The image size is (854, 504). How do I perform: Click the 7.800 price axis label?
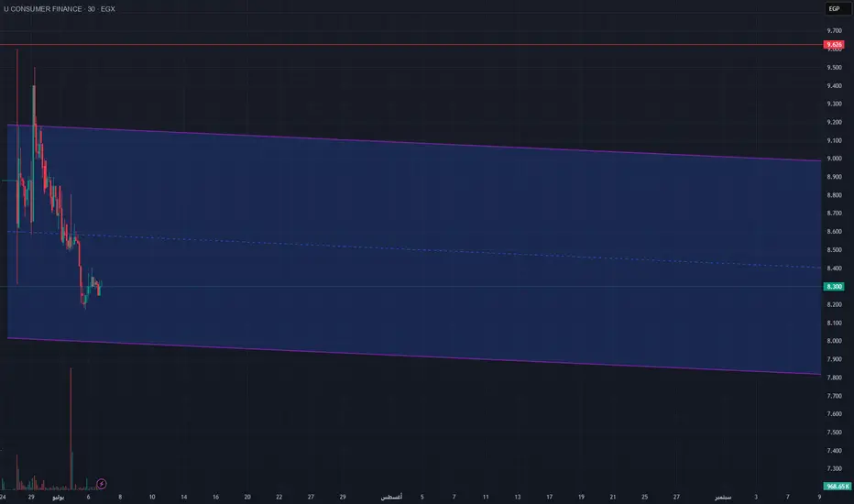pyautogui.click(x=834, y=378)
